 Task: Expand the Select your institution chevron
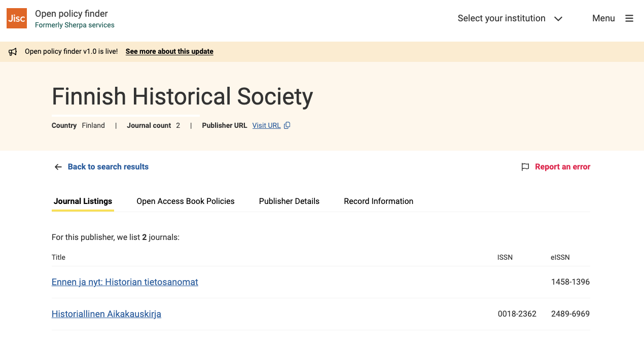click(558, 19)
